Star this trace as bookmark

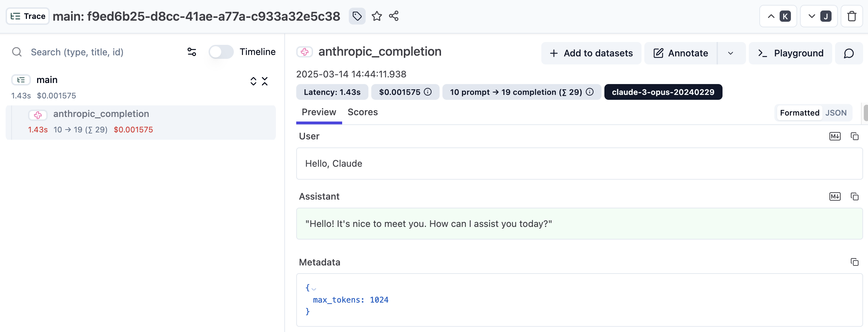point(377,16)
